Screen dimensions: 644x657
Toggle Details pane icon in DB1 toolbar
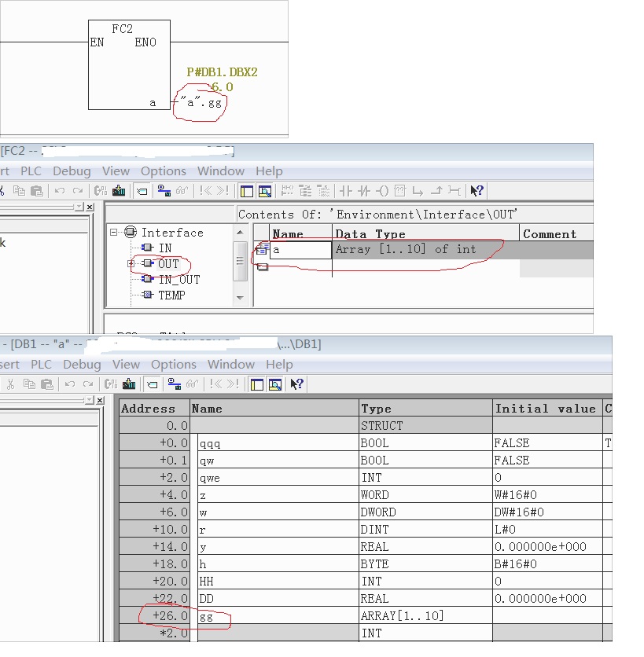(275, 384)
